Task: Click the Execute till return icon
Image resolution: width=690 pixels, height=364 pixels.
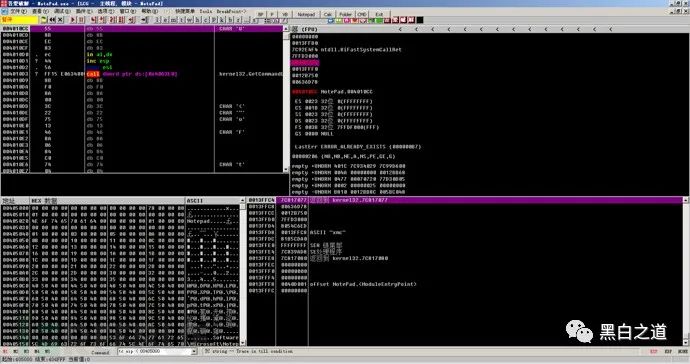Action: coord(131,20)
